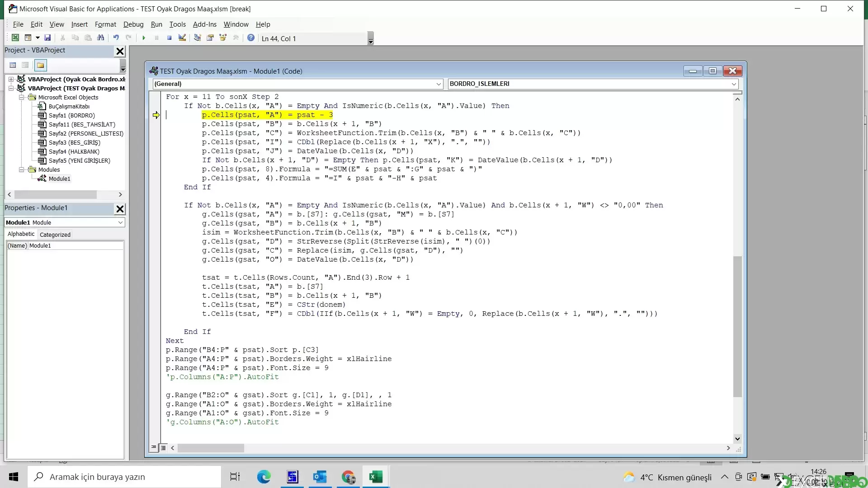This screenshot has width=868, height=488.
Task: Click the Toolbox toolbar icon
Action: (236, 38)
